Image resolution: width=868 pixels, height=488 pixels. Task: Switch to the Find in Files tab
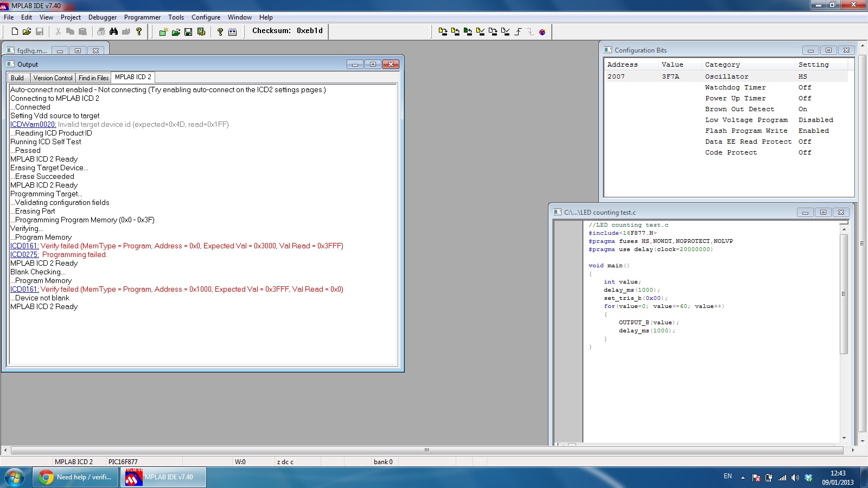tap(93, 78)
